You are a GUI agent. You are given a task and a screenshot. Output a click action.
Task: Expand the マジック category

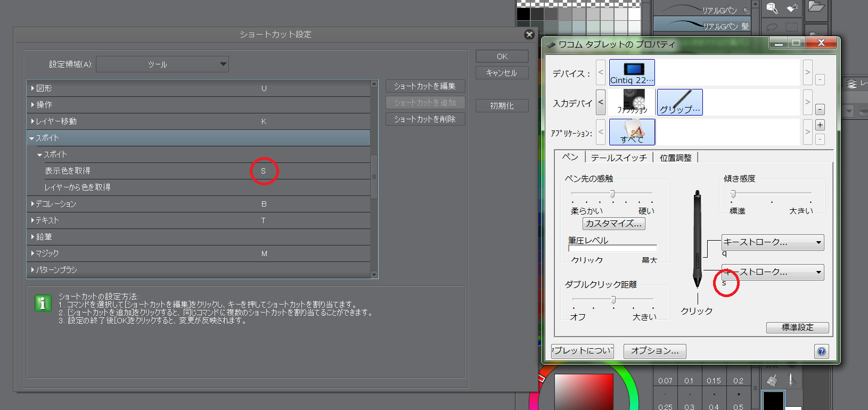32,253
